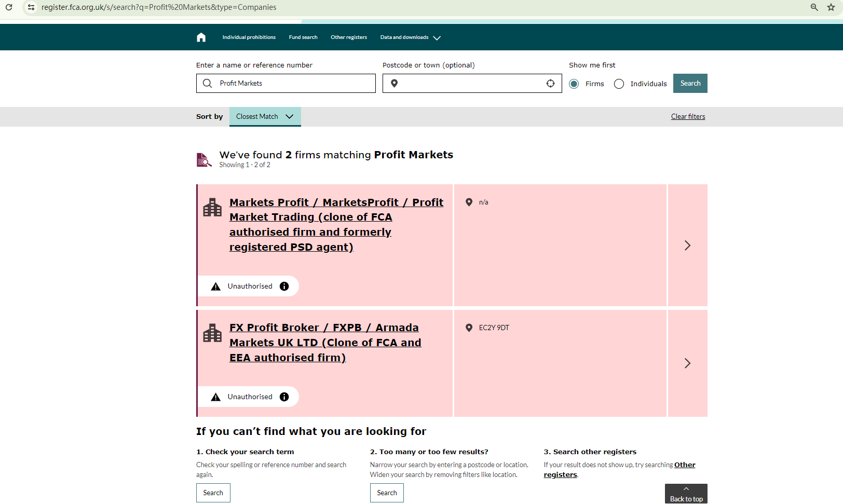Click info icon beside Markets Profit Unauthorised badge
843x504 pixels.
(284, 287)
